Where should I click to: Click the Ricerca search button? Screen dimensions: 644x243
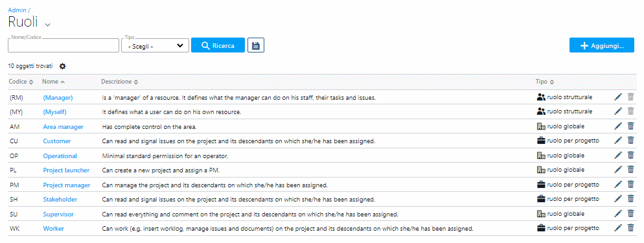click(x=218, y=45)
